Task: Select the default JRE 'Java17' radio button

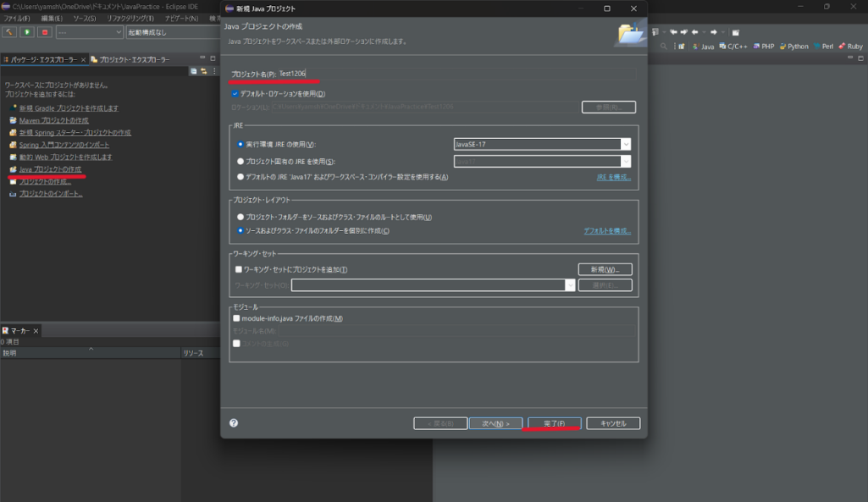Action: [x=240, y=177]
